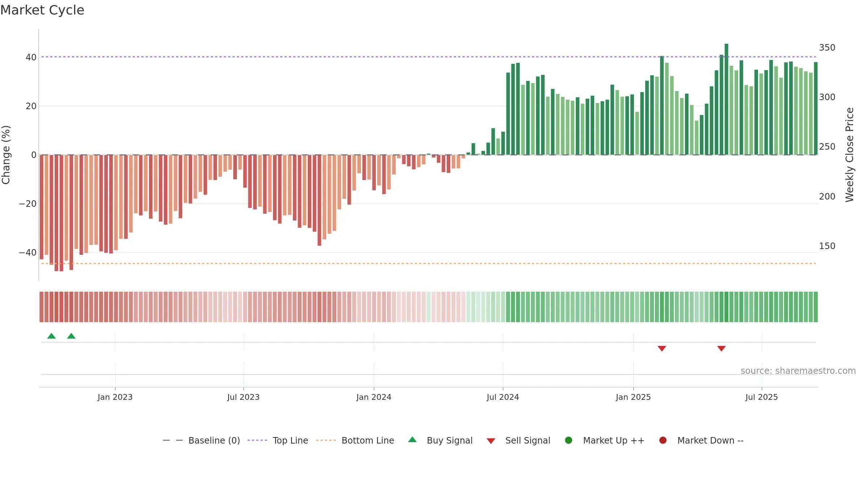
Task: Click the Jul 2024 axis label
Action: click(503, 397)
